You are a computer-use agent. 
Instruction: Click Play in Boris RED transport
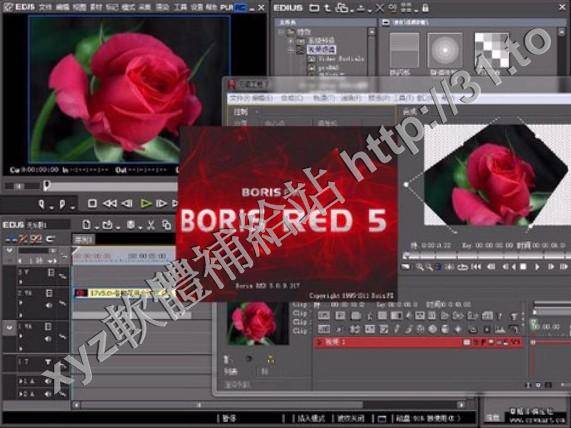pos(537,267)
